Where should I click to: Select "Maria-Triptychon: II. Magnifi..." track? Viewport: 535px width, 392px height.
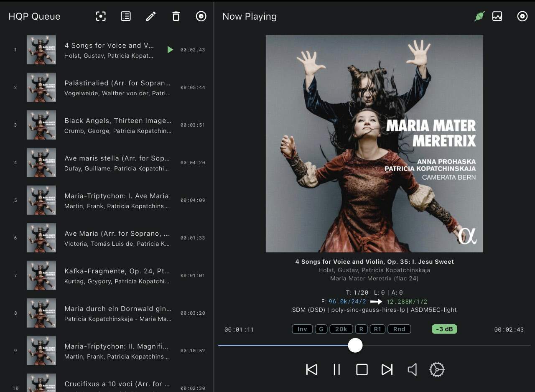point(117,346)
